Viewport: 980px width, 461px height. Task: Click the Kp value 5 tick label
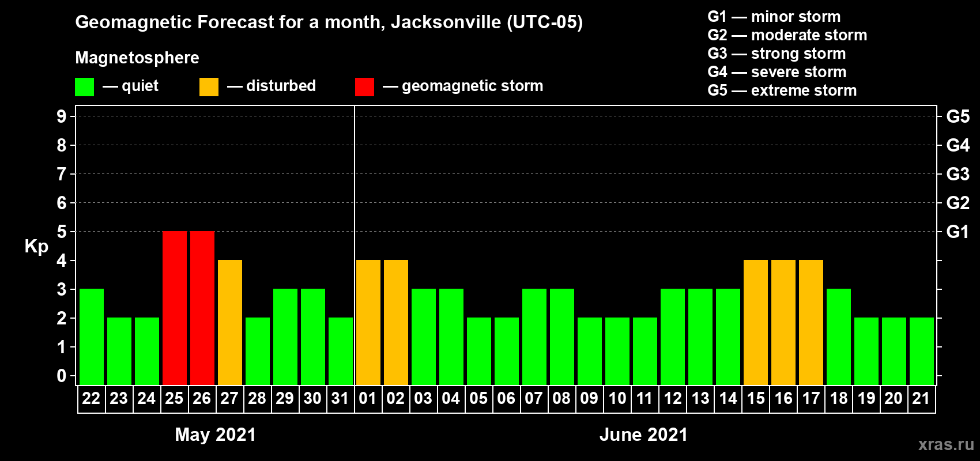[x=62, y=232]
